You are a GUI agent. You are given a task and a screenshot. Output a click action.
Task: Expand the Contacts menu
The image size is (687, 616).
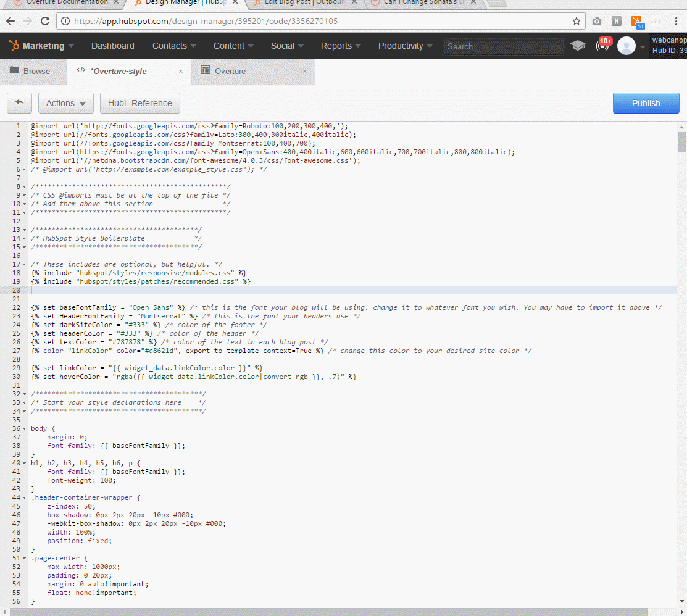coord(174,46)
